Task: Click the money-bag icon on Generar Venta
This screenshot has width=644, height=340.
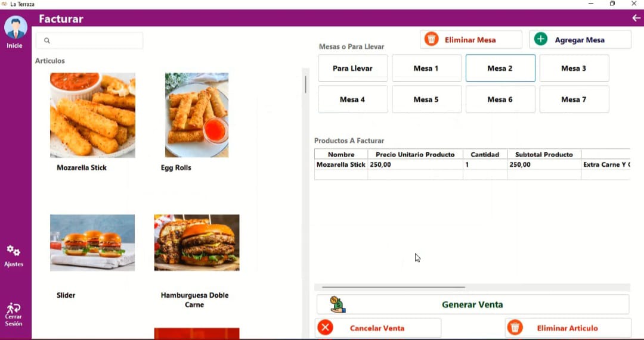Action: click(338, 305)
